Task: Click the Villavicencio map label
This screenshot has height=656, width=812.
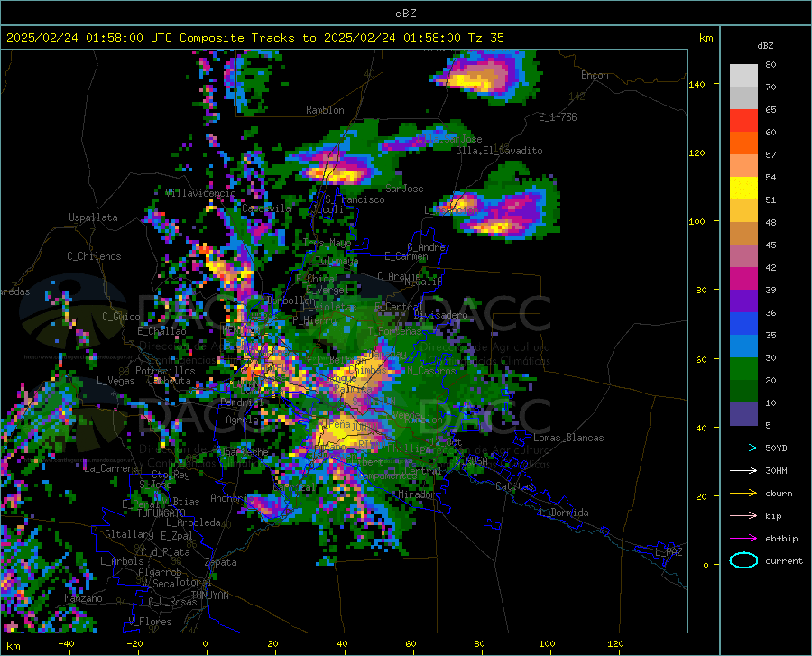Action: (200, 193)
